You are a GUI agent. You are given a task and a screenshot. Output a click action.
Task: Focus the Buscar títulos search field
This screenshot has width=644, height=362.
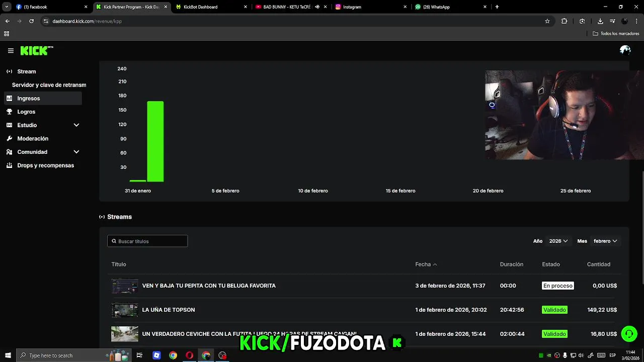pos(147,241)
